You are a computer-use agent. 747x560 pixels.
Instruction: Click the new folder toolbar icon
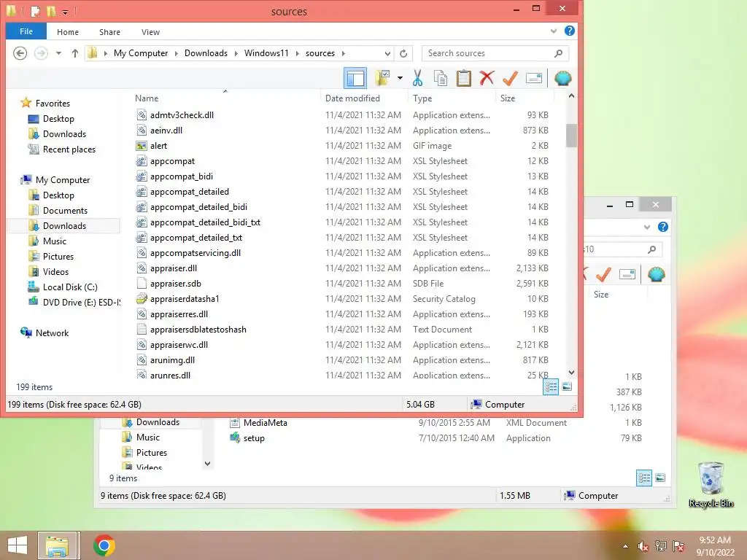pyautogui.click(x=382, y=78)
